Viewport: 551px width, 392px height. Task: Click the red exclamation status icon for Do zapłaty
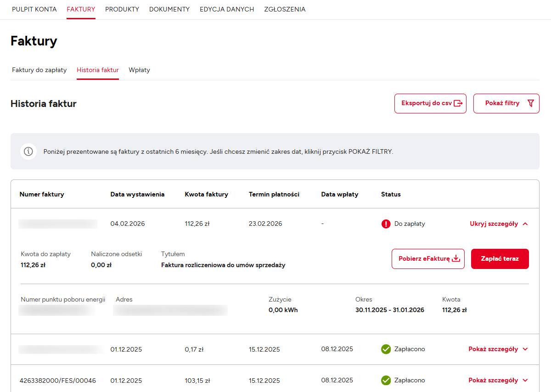click(386, 224)
